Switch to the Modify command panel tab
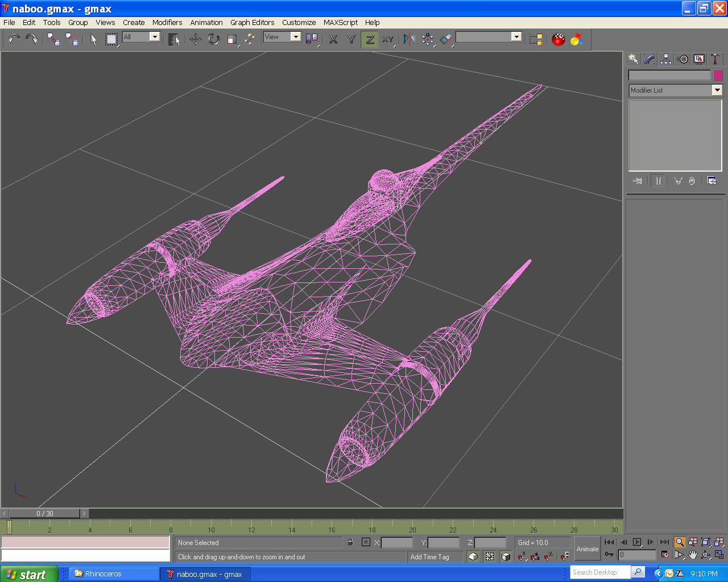Screen dimensions: 728x582 click(x=650, y=59)
